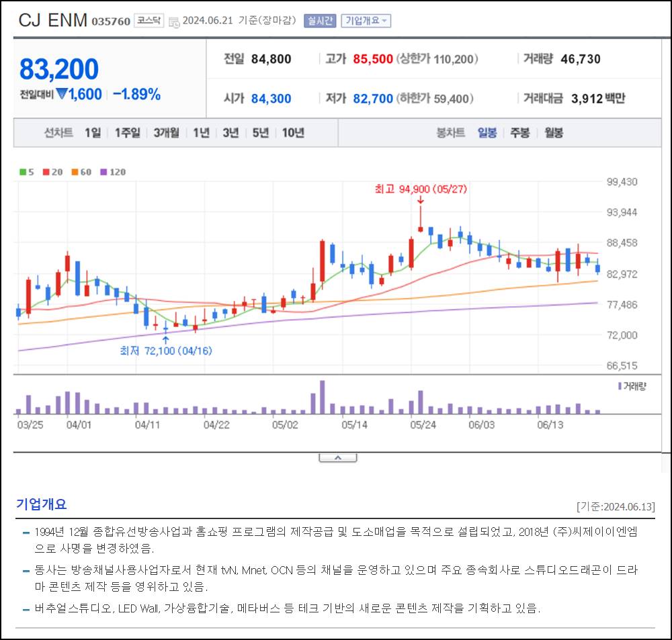Click the -1.89% change percentage
This screenshot has height=640, width=672.
pos(136,94)
